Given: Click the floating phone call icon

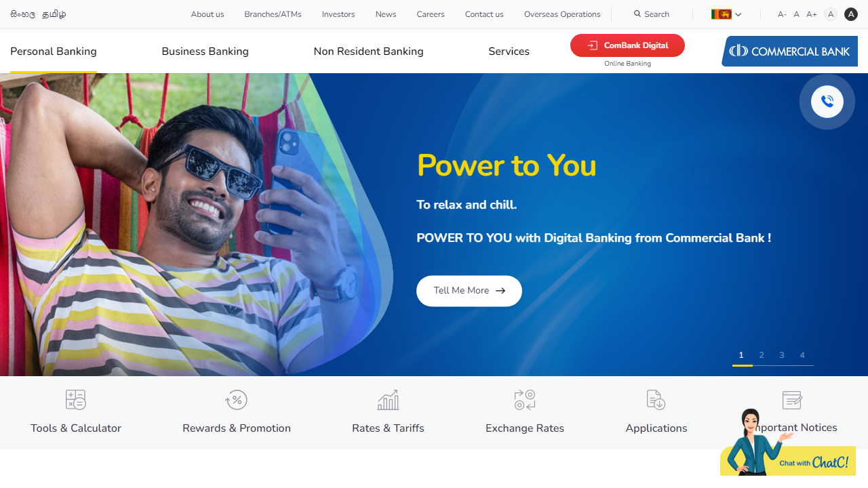Looking at the screenshot, I should 827,102.
